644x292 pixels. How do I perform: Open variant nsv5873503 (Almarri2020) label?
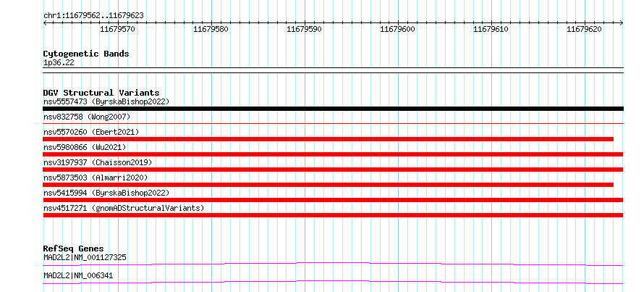point(96,178)
